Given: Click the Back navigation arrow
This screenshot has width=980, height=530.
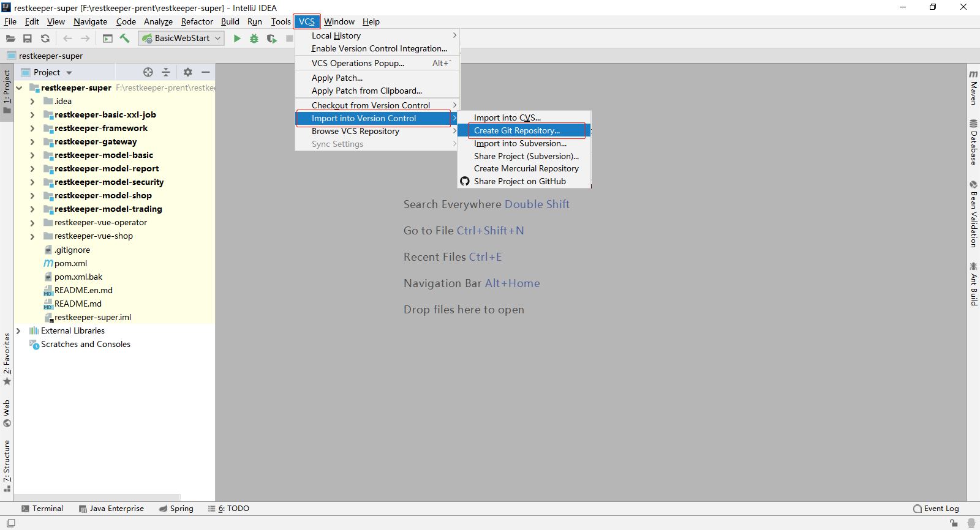Looking at the screenshot, I should (68, 39).
